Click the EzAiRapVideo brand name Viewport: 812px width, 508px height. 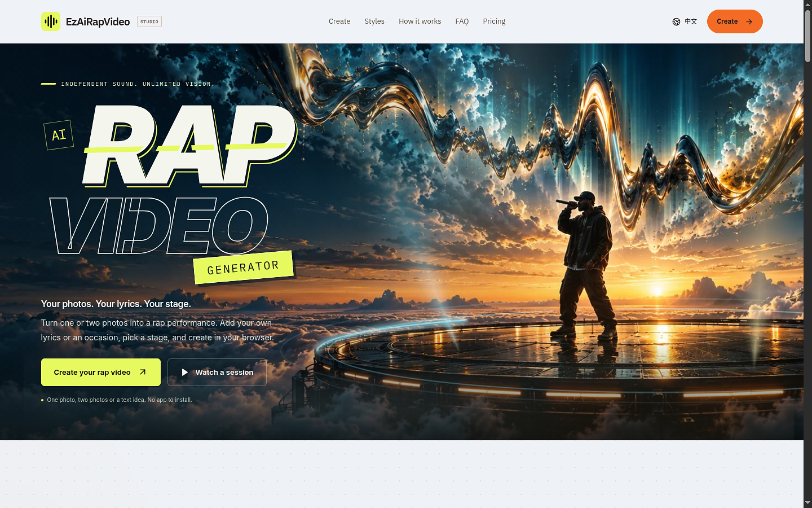[98, 21]
